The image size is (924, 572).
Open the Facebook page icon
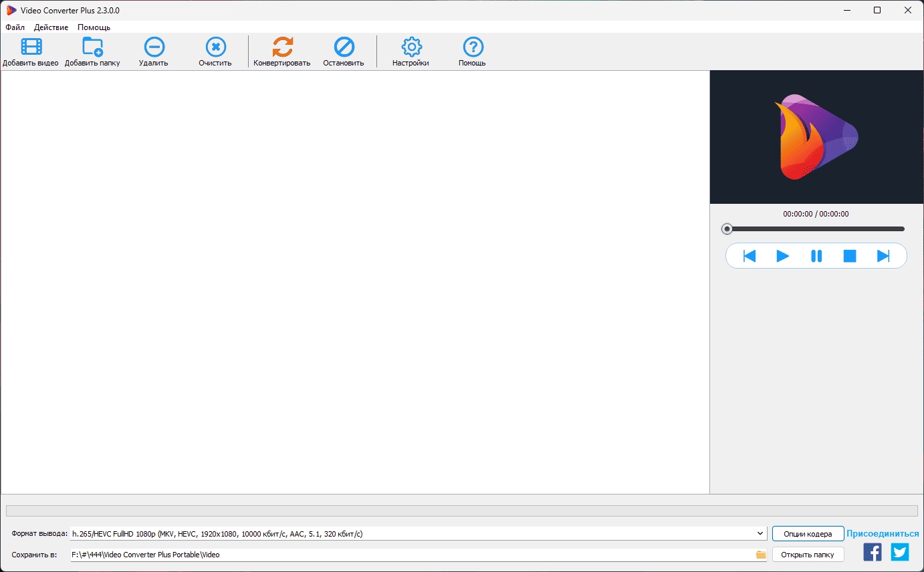point(873,552)
